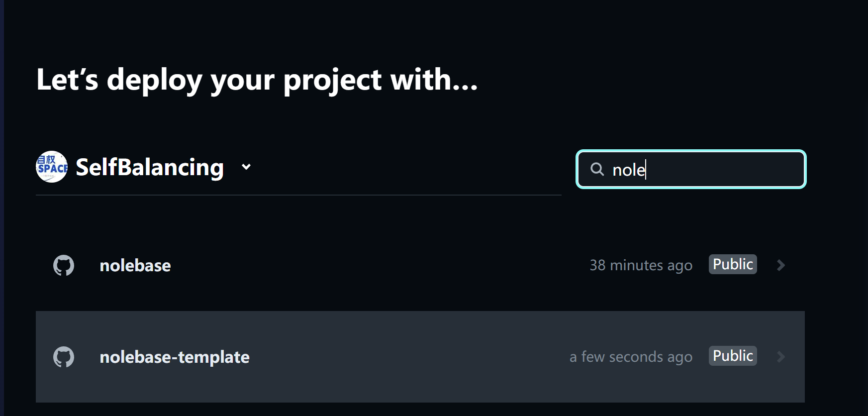Place cursor after nole text in search
The image size is (868, 416).
(646, 170)
